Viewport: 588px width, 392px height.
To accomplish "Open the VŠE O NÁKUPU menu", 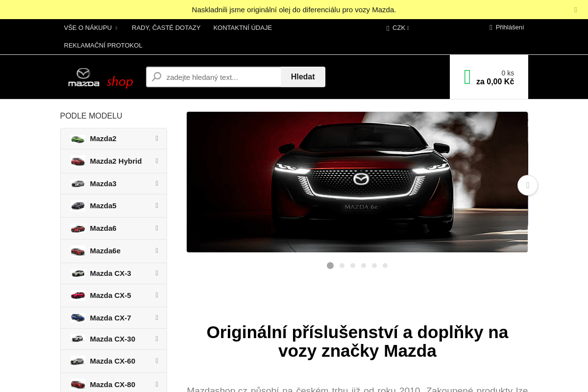I will (91, 28).
